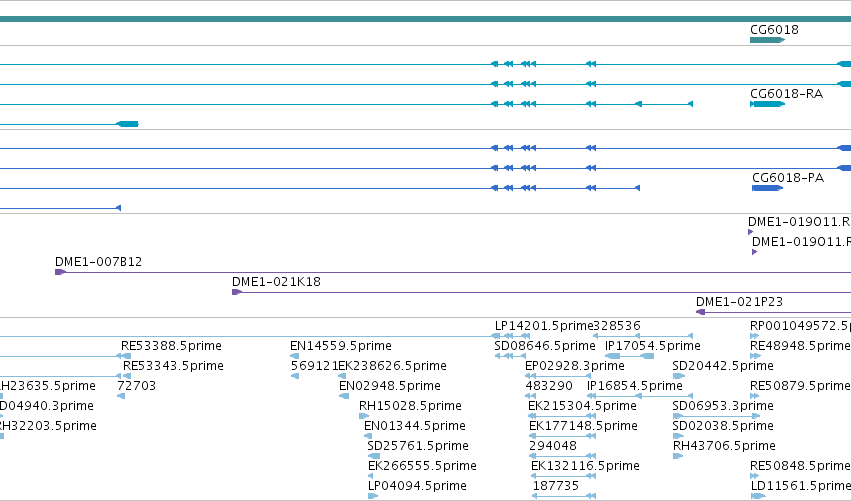Click the EP02928.3prime EST label
This screenshot has width=851, height=501.
(x=575, y=366)
